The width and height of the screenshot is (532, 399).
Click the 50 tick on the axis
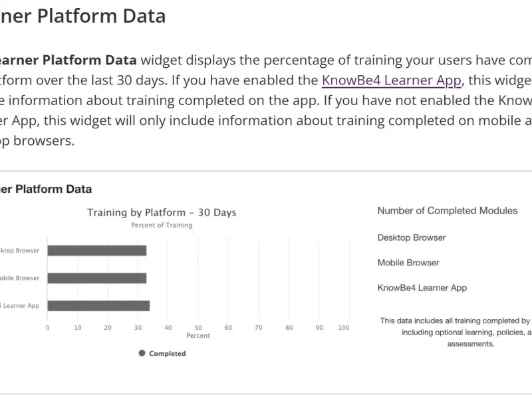coord(198,328)
